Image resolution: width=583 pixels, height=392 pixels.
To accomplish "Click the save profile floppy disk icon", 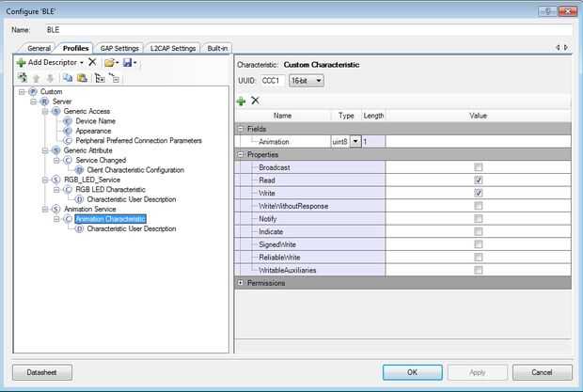I will coord(128,62).
